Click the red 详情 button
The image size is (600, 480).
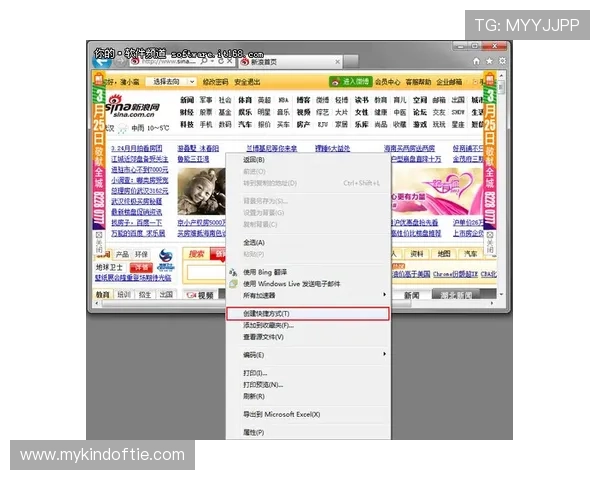tap(141, 268)
